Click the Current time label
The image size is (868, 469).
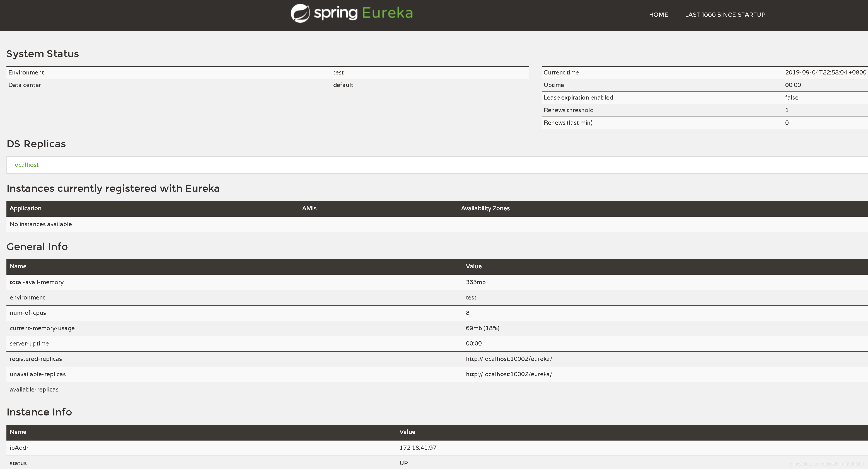point(561,72)
